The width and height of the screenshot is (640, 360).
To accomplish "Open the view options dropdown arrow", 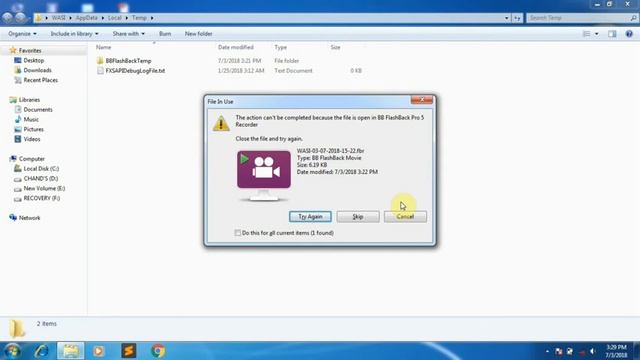I will [x=597, y=34].
